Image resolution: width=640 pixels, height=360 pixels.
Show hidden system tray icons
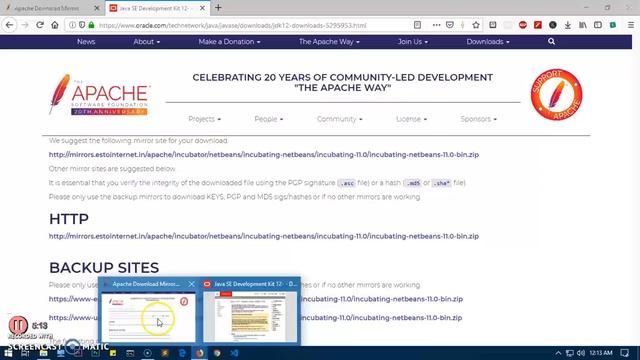558,353
